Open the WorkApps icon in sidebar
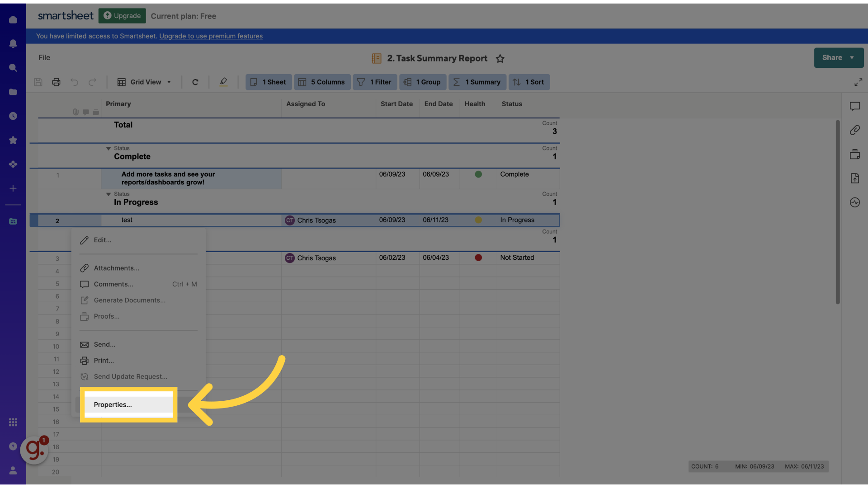 [x=13, y=164]
